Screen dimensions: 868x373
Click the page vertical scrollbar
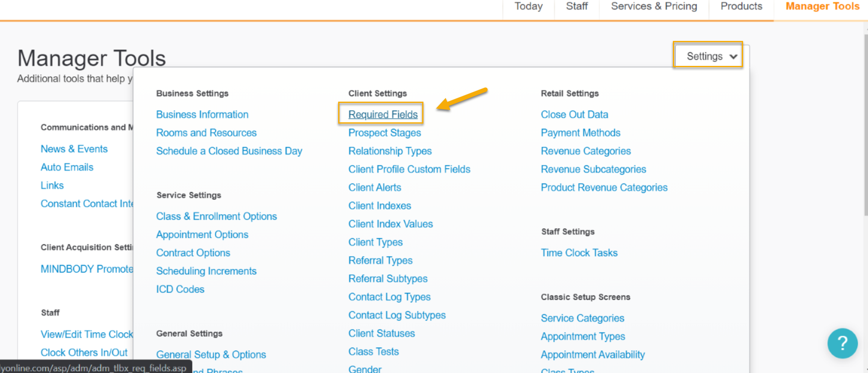point(865,125)
